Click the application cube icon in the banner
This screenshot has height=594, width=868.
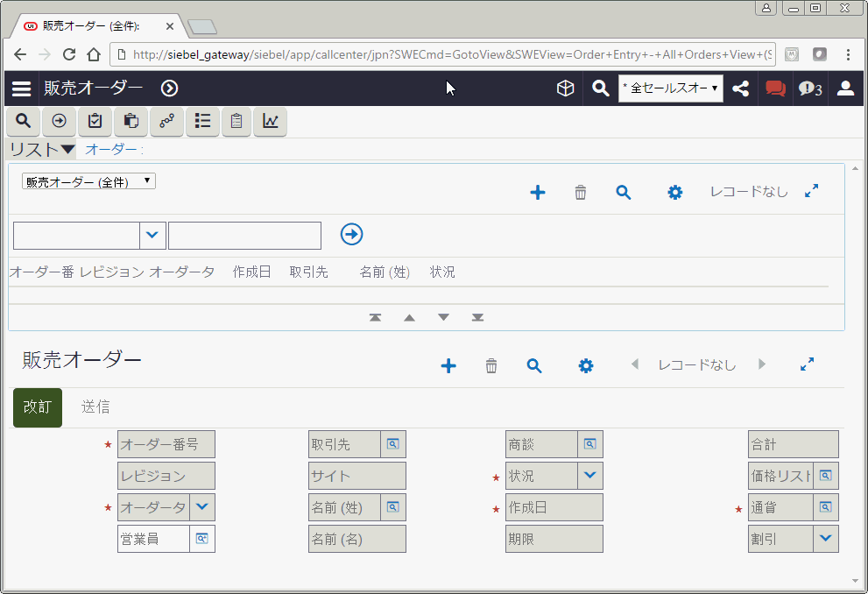[x=565, y=88]
